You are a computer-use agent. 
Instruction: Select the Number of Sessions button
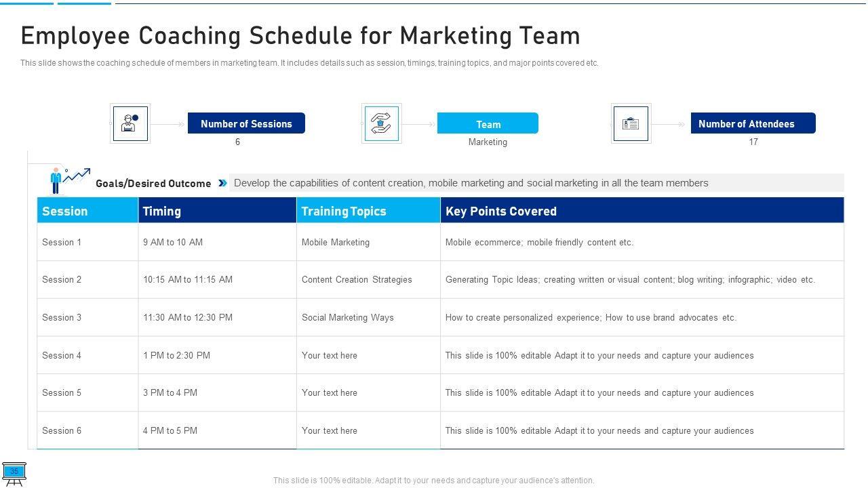(246, 123)
